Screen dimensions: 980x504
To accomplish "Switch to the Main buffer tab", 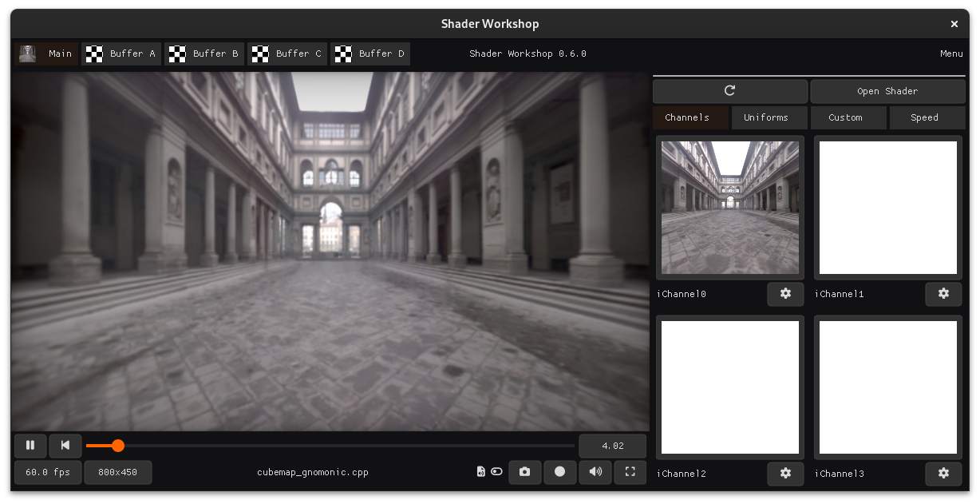I will pos(46,54).
